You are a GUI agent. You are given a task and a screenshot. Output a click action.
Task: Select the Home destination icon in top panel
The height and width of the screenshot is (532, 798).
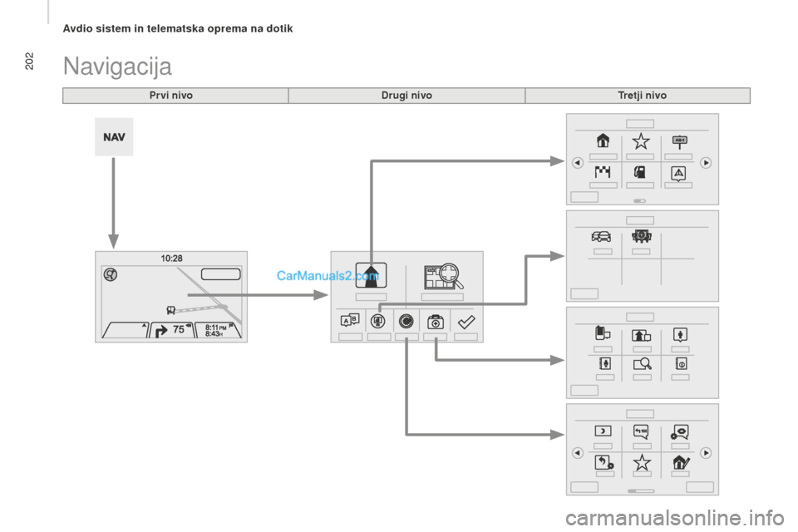(603, 140)
